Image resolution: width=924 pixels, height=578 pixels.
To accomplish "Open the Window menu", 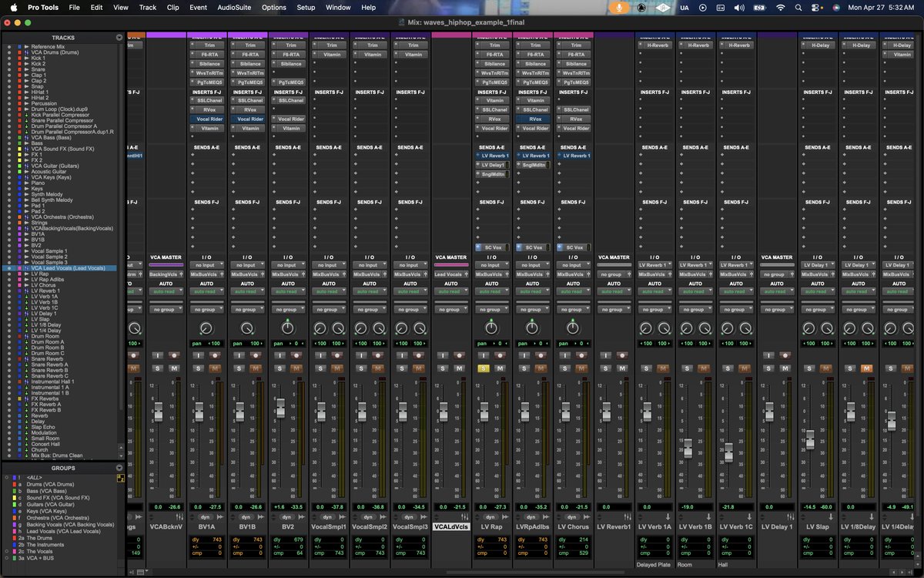I will [x=338, y=7].
